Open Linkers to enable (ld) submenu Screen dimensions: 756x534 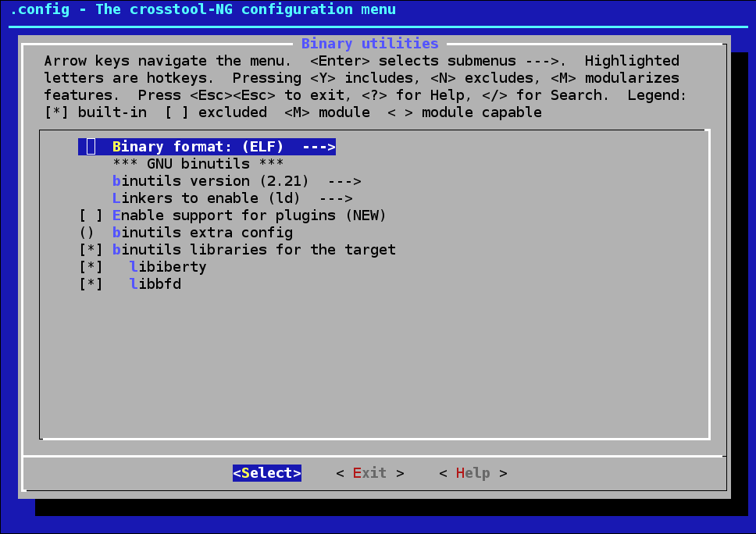point(233,198)
